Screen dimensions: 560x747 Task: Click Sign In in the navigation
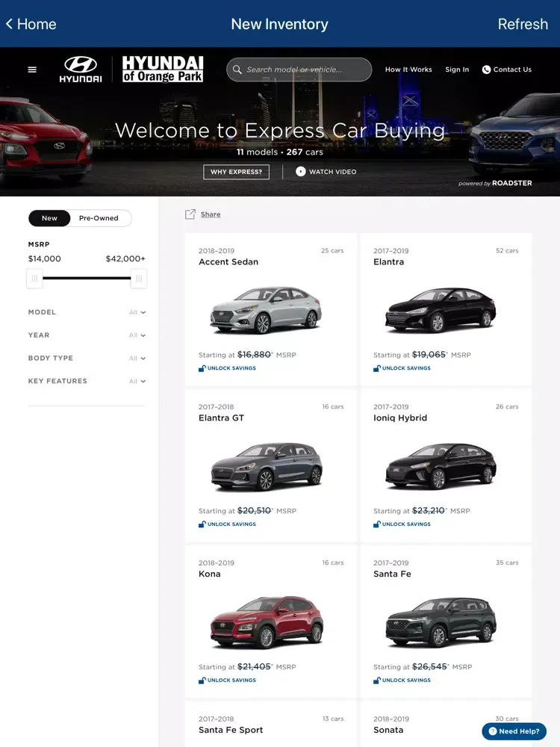[457, 69]
